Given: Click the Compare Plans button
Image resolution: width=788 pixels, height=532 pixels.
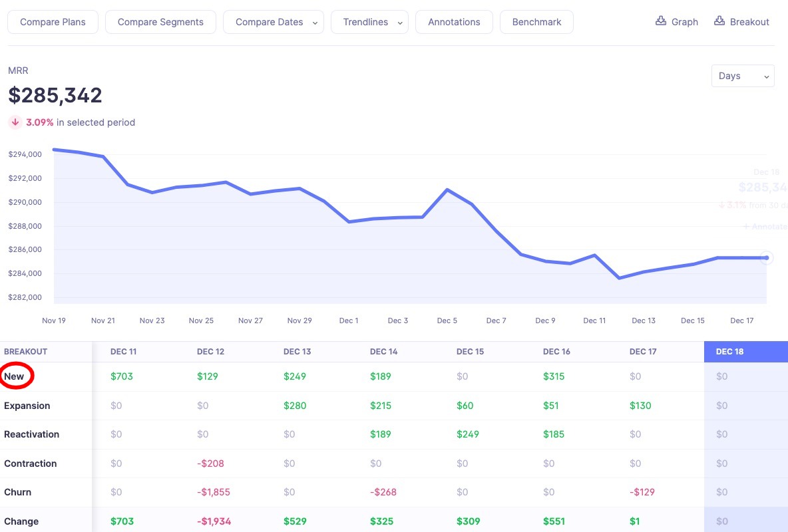Looking at the screenshot, I should pos(53,22).
